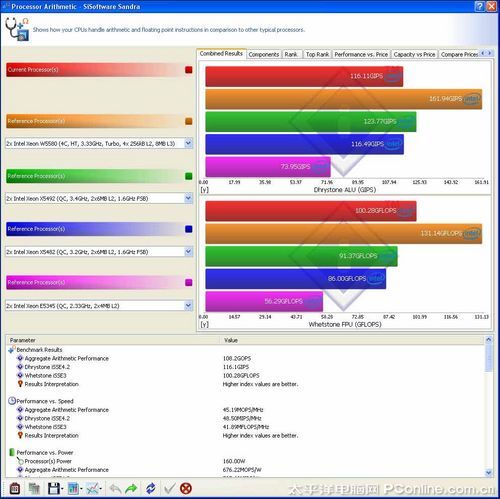Open the Xeon X5492 processor dropdown
500x499 pixels.
(x=188, y=198)
